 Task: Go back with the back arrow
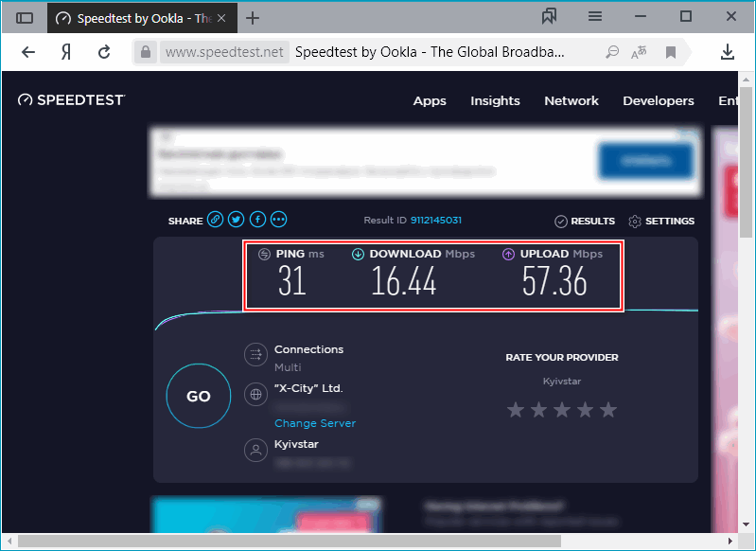(28, 52)
